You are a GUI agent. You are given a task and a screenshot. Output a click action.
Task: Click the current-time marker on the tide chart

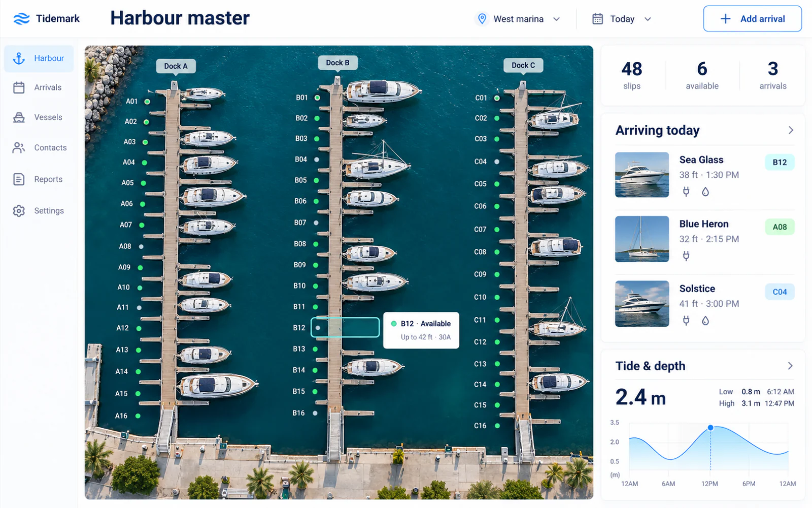point(710,428)
